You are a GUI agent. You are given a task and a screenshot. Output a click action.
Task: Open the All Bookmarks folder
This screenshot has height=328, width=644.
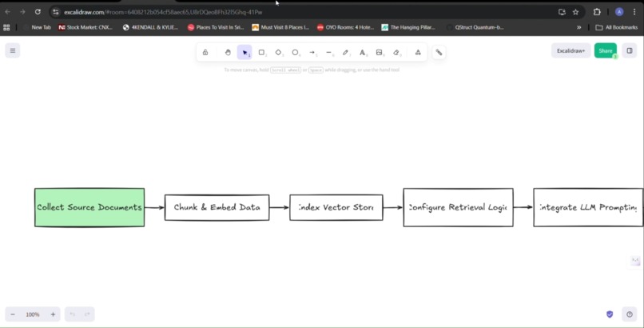click(x=617, y=27)
